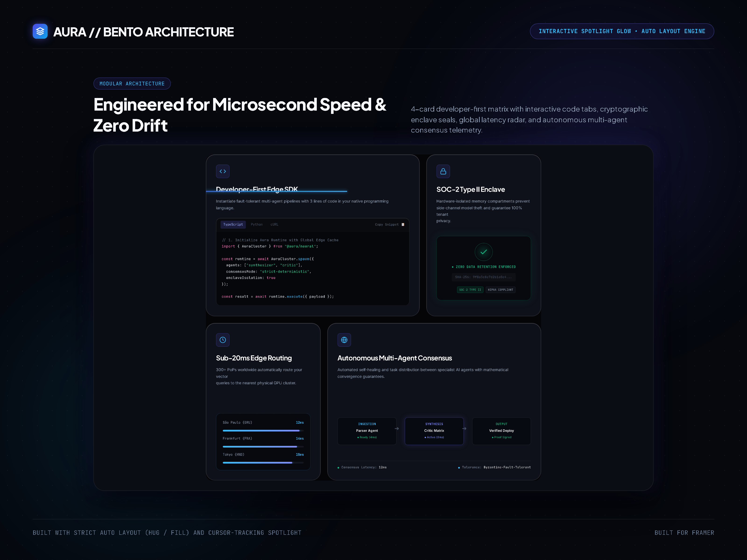Click the São Paulo latency progress bar
This screenshot has height=560, width=747.
pyautogui.click(x=263, y=431)
